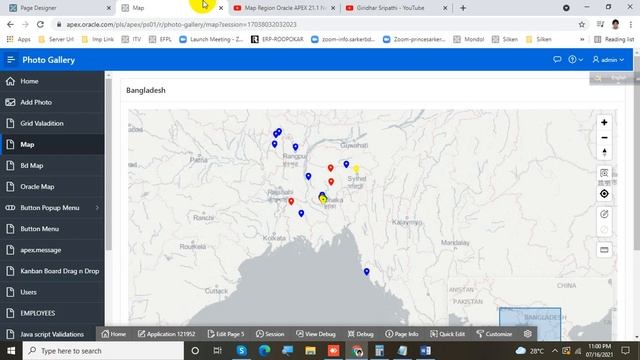This screenshot has height=360, width=640.
Task: Click red marker near Rajshahi
Action: coord(291,201)
